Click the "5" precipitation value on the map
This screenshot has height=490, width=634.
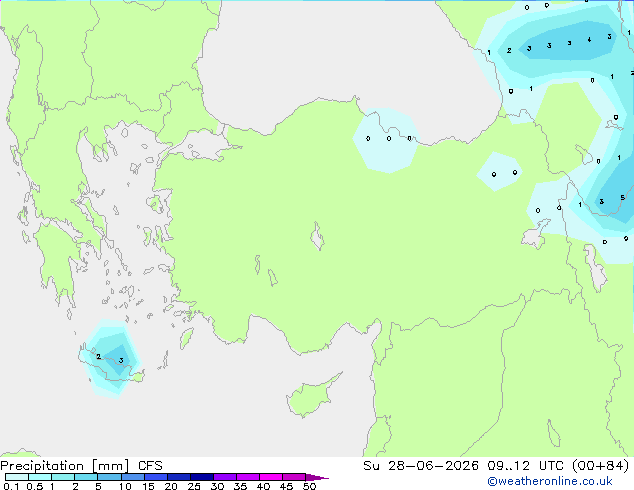click(x=623, y=198)
